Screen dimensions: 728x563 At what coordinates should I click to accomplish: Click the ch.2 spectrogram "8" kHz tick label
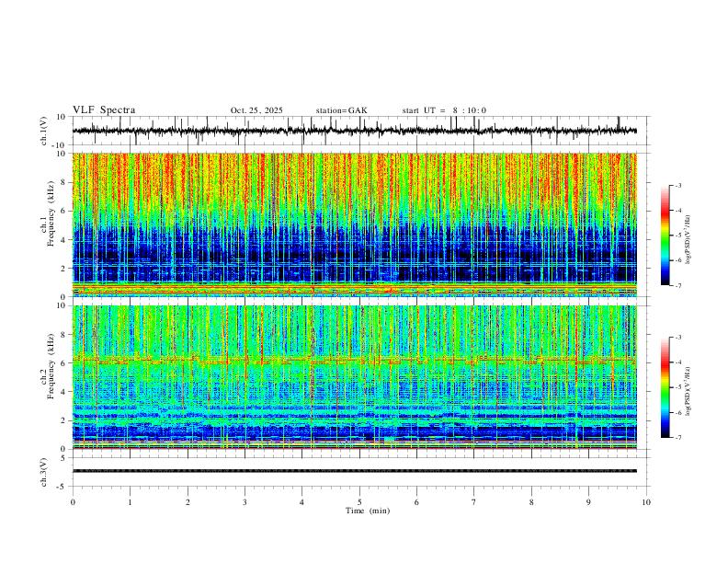point(63,335)
